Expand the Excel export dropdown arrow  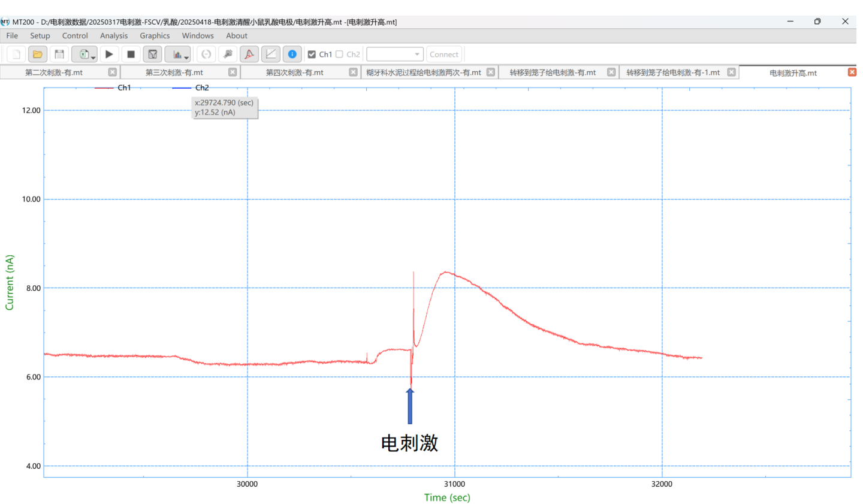(x=93, y=58)
